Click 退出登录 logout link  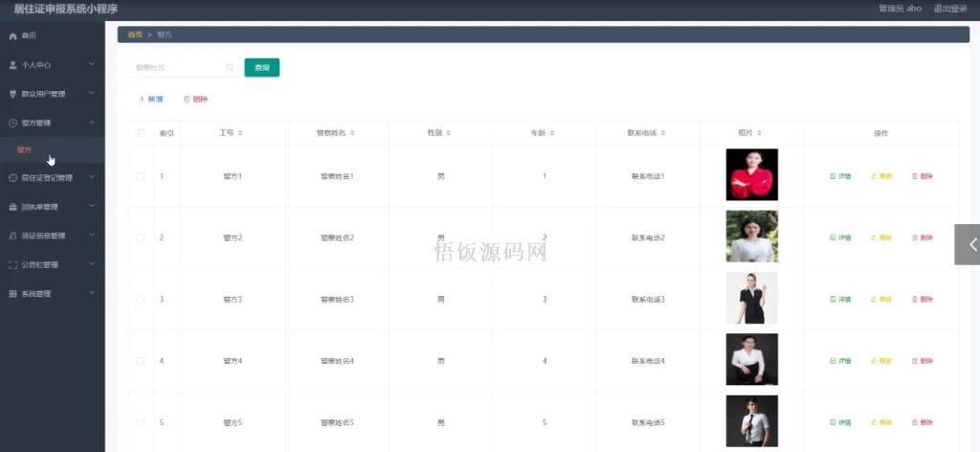click(x=950, y=9)
